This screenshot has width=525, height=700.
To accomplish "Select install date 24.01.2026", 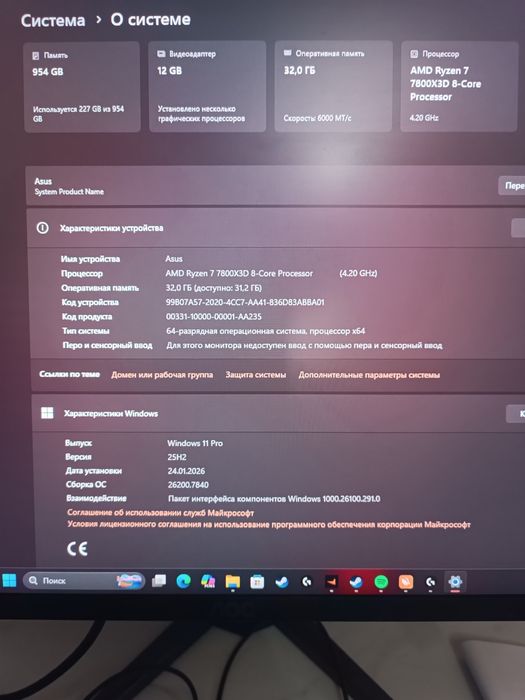I will (186, 471).
